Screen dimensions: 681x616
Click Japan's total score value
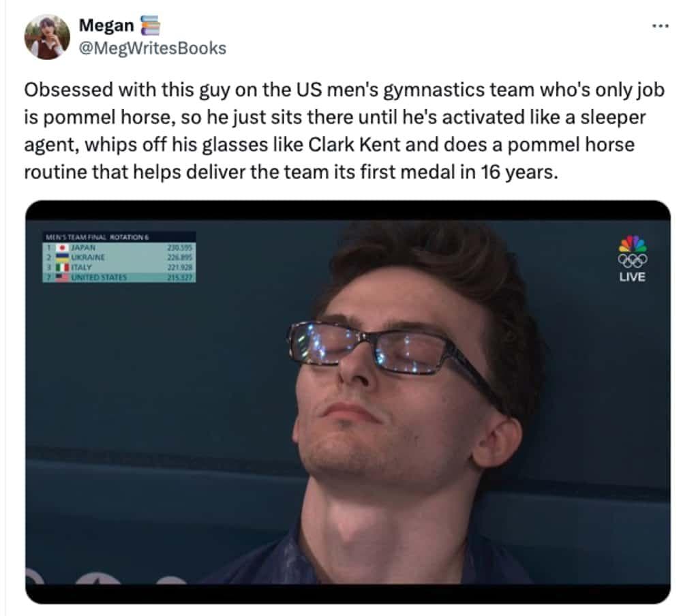(x=180, y=247)
